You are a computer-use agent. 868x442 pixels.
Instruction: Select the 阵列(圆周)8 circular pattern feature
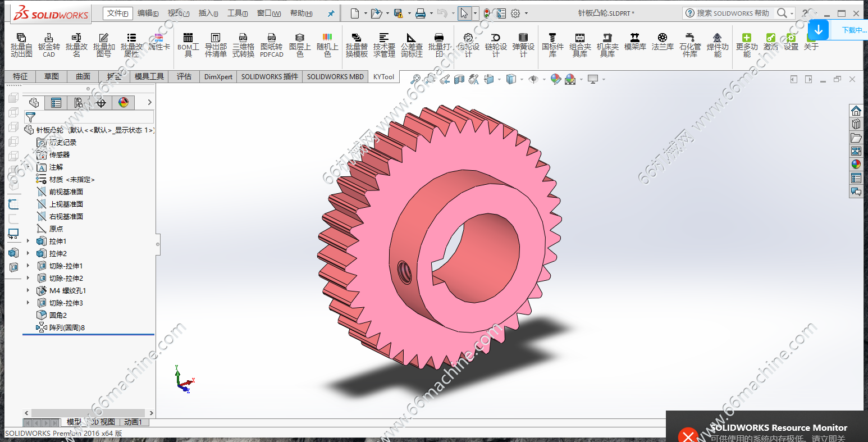point(61,327)
